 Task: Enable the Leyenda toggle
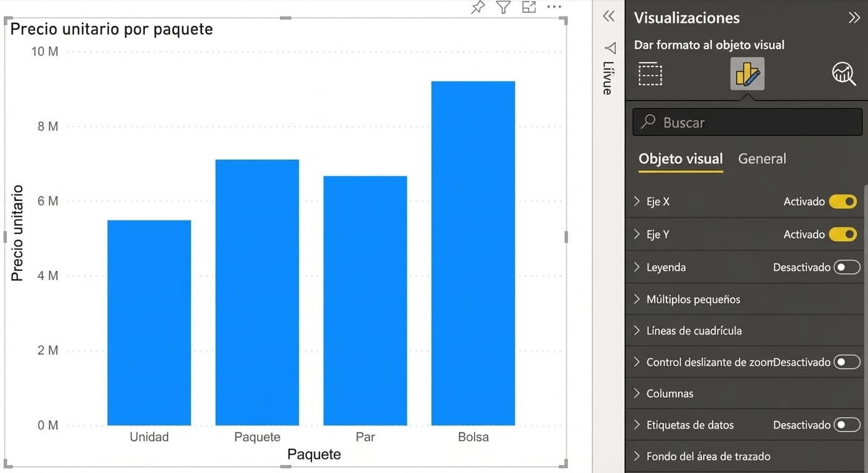point(846,267)
